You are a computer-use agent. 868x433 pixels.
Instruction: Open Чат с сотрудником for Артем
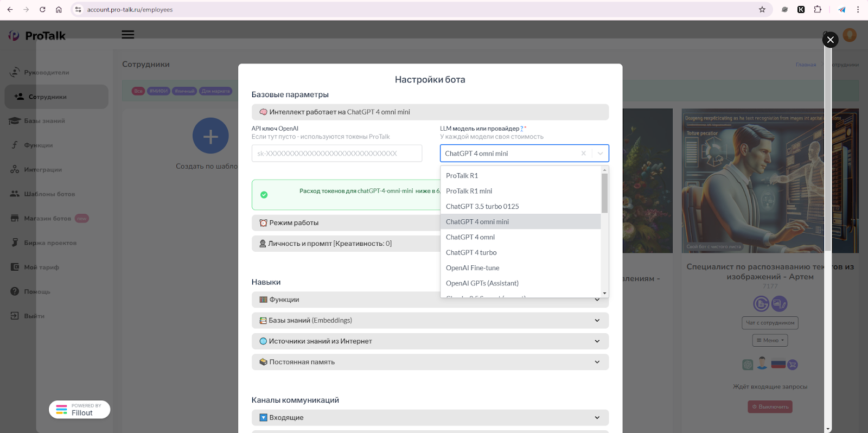(x=770, y=323)
